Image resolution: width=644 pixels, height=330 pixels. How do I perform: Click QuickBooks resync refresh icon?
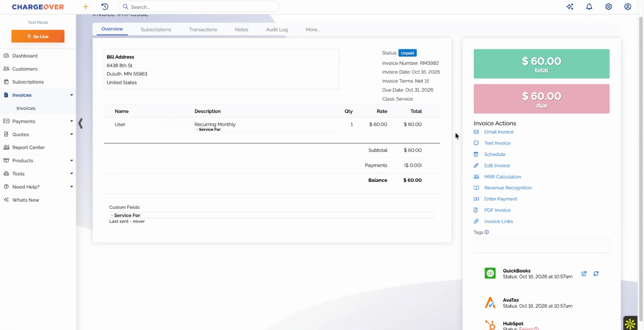point(596,273)
